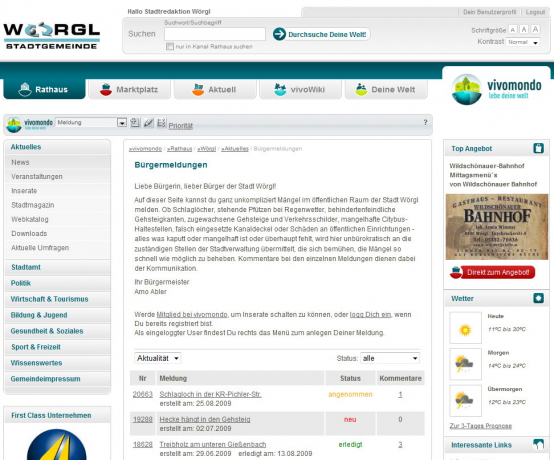The image size is (554, 460).
Task: Switch to the vivoWiki tab
Action: tap(300, 89)
